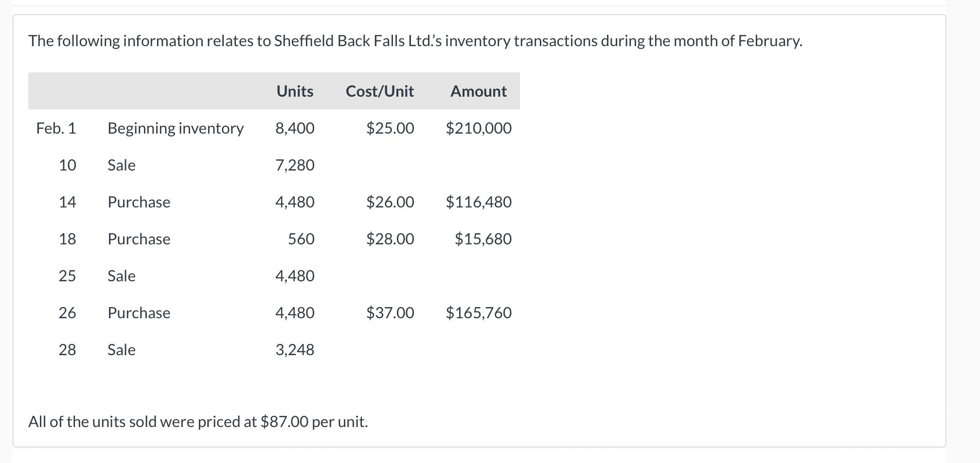
Task: Select the $116,480 amount cell
Action: click(479, 202)
